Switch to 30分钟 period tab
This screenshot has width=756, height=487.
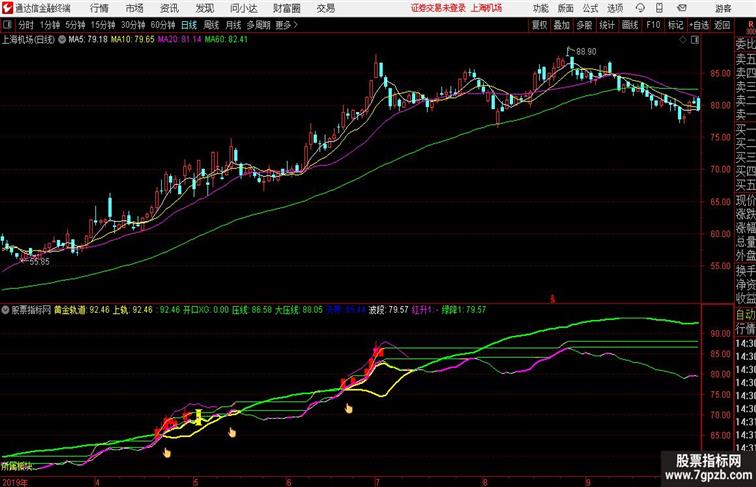(x=133, y=25)
